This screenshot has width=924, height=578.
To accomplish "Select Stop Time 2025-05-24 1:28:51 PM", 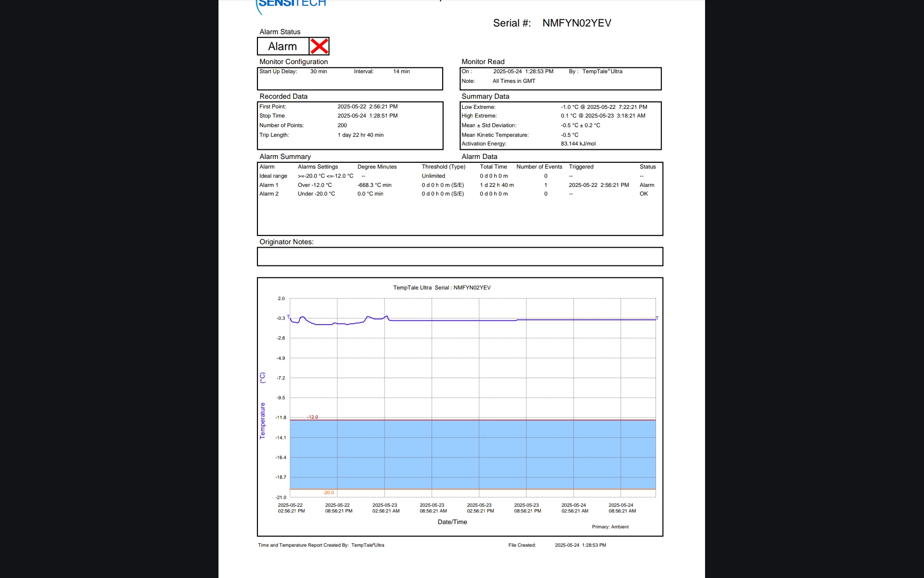I will pos(367,116).
